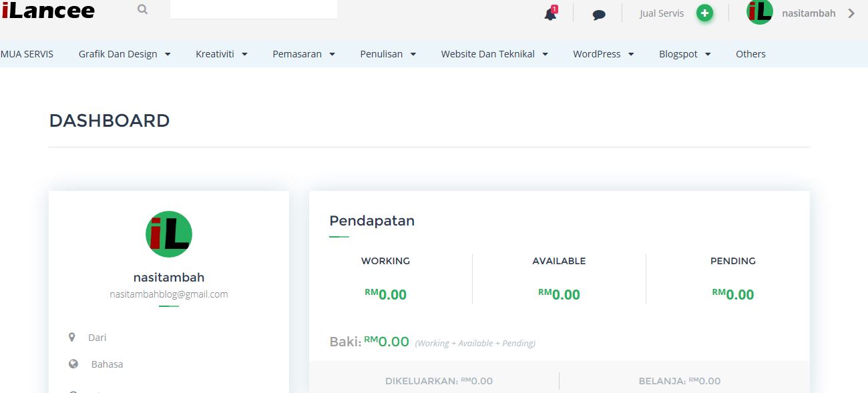Open the chat messages bubble icon
Viewport: 868px width, 393px height.
click(599, 14)
